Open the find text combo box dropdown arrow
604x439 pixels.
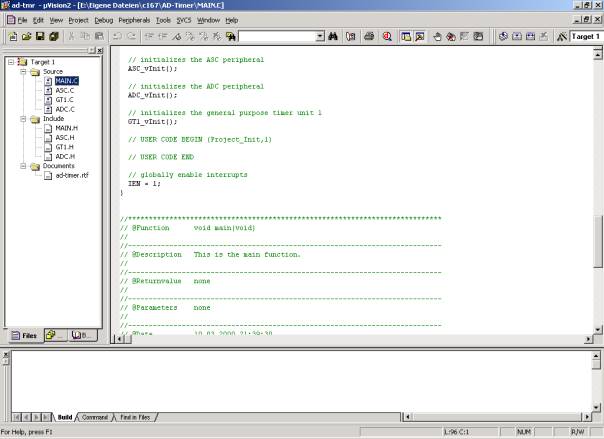tap(320, 37)
